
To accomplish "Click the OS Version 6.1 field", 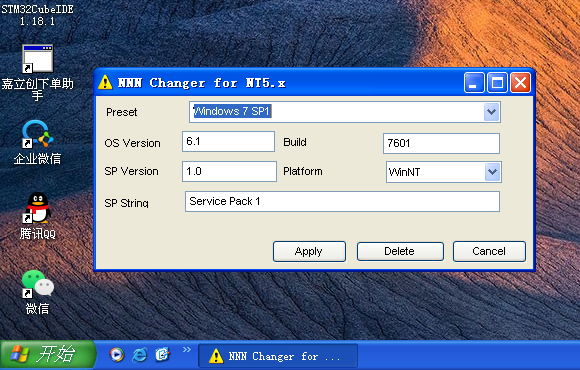I will pos(228,141).
